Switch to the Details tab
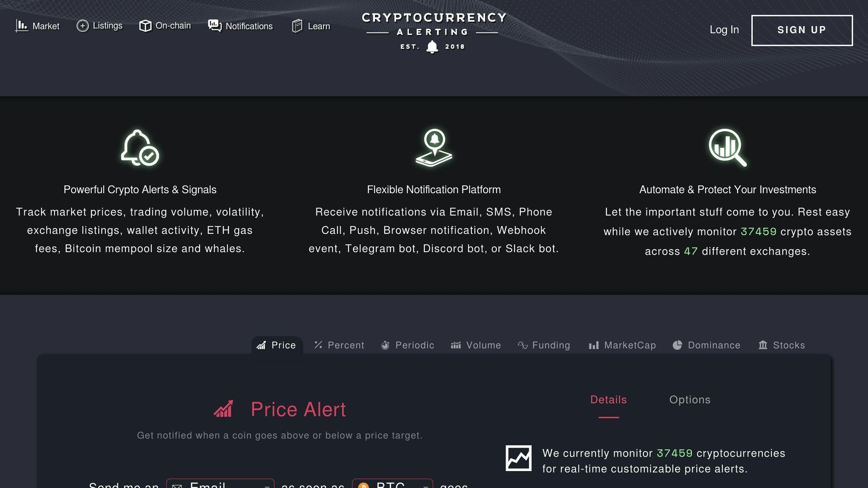 point(608,399)
